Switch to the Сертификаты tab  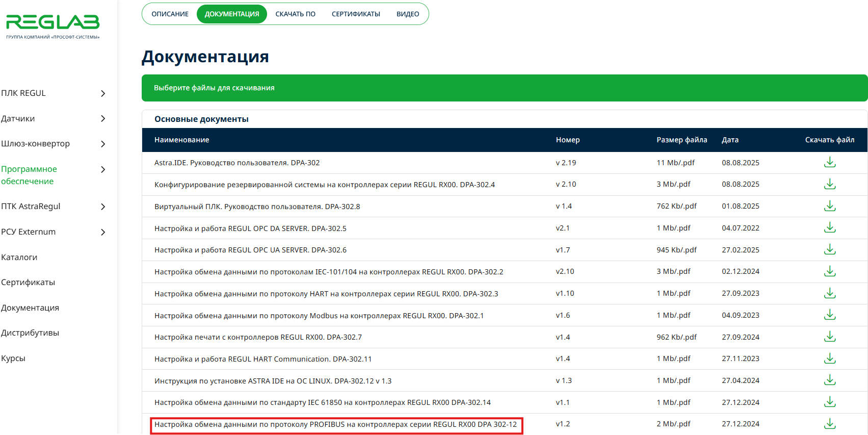coord(356,14)
